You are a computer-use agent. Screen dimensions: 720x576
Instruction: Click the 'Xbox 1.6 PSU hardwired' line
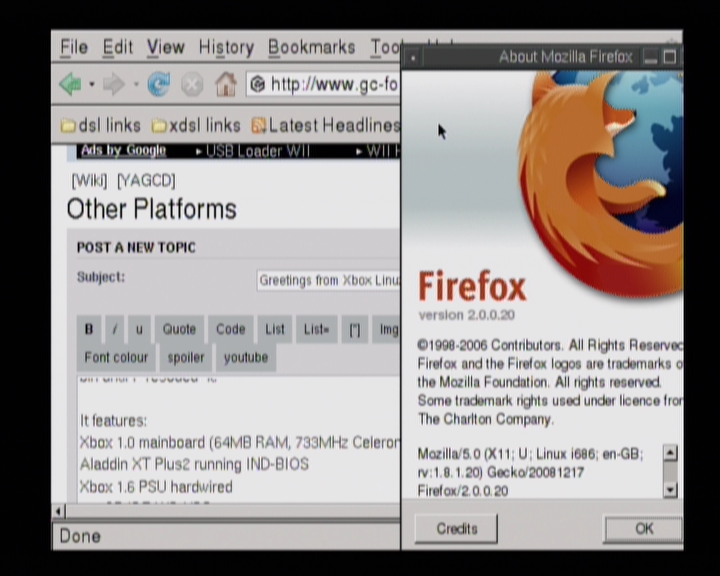(x=156, y=487)
